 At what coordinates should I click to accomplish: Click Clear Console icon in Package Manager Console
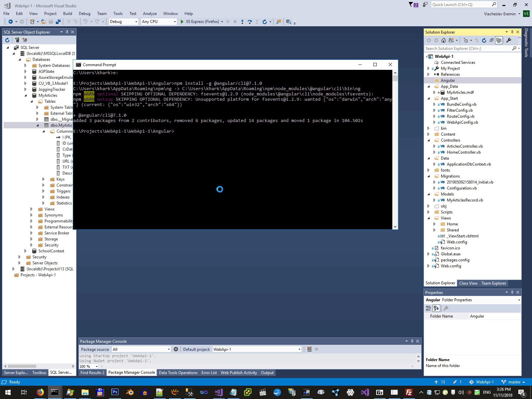(310, 349)
